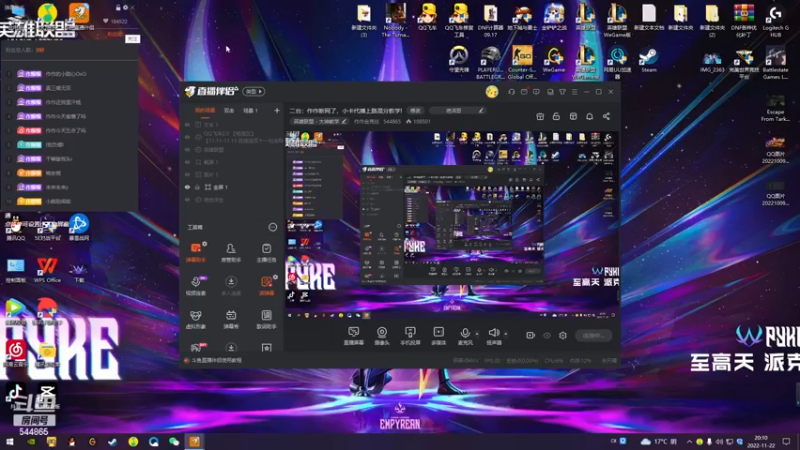
Task: Click the start streaming button in the bottom bar
Action: pyautogui.click(x=593, y=335)
